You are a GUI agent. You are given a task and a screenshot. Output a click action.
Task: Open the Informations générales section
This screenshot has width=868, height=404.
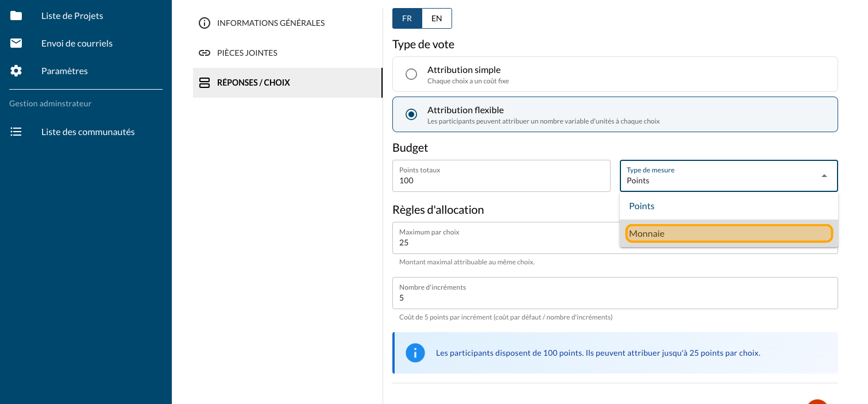click(271, 23)
